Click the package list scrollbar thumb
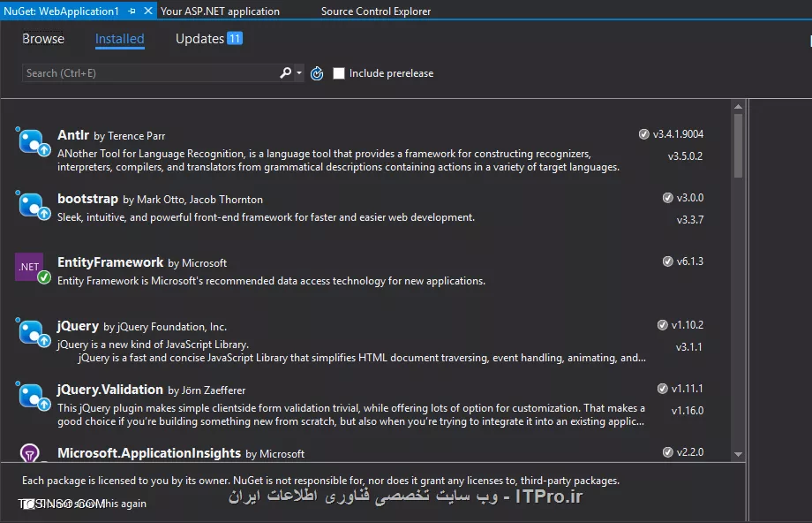This screenshot has height=523, width=812. [x=739, y=146]
